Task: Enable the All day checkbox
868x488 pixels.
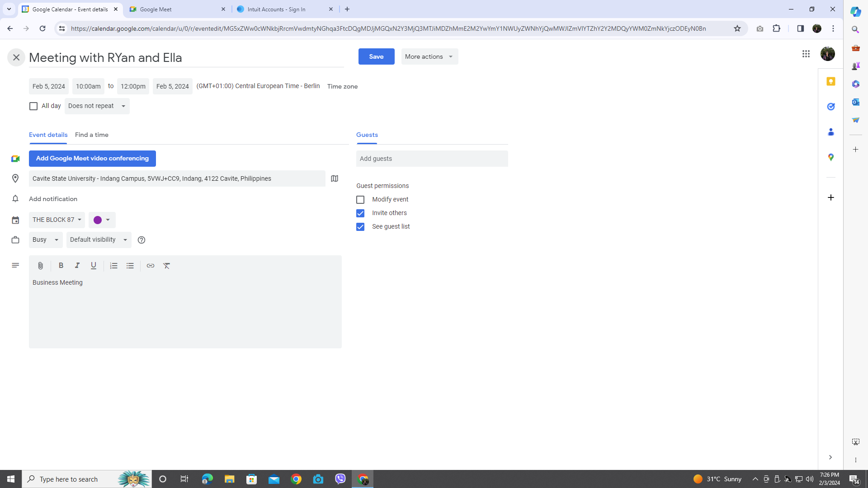Action: pos(33,106)
